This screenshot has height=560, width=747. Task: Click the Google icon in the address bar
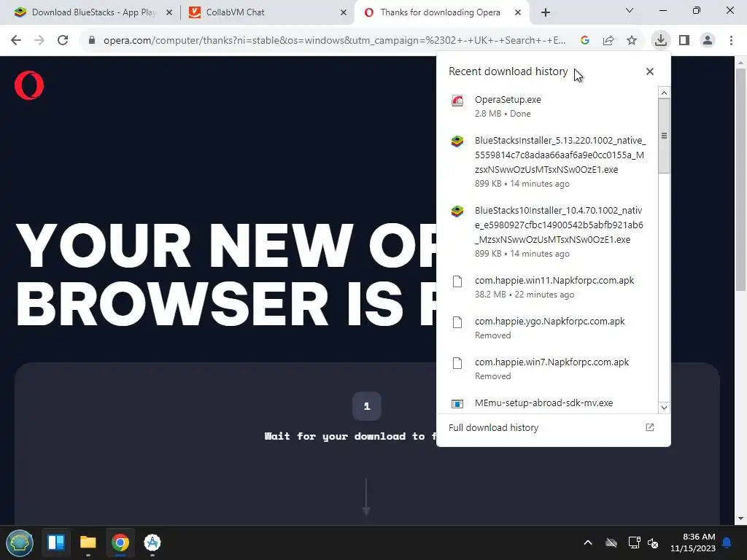[x=585, y=41]
